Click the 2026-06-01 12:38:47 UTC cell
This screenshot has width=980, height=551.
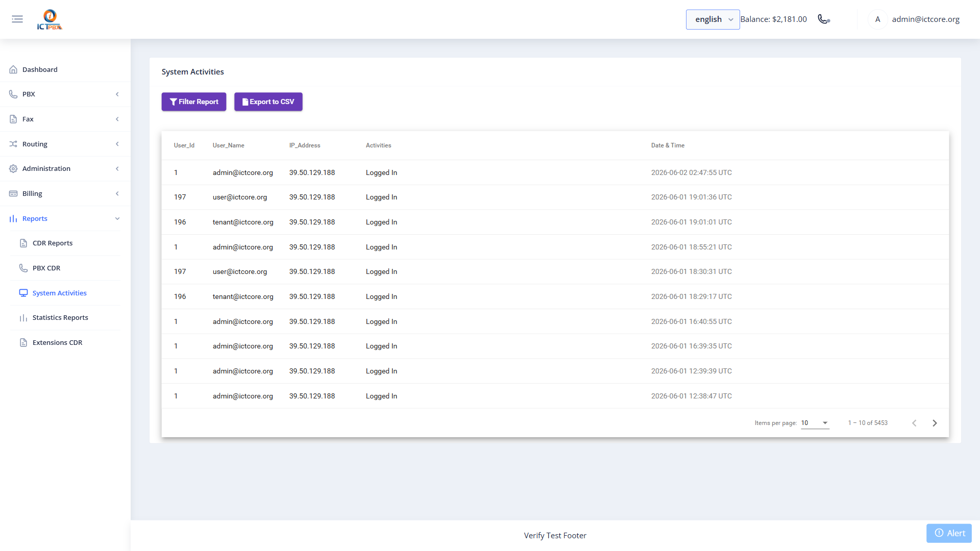(691, 396)
